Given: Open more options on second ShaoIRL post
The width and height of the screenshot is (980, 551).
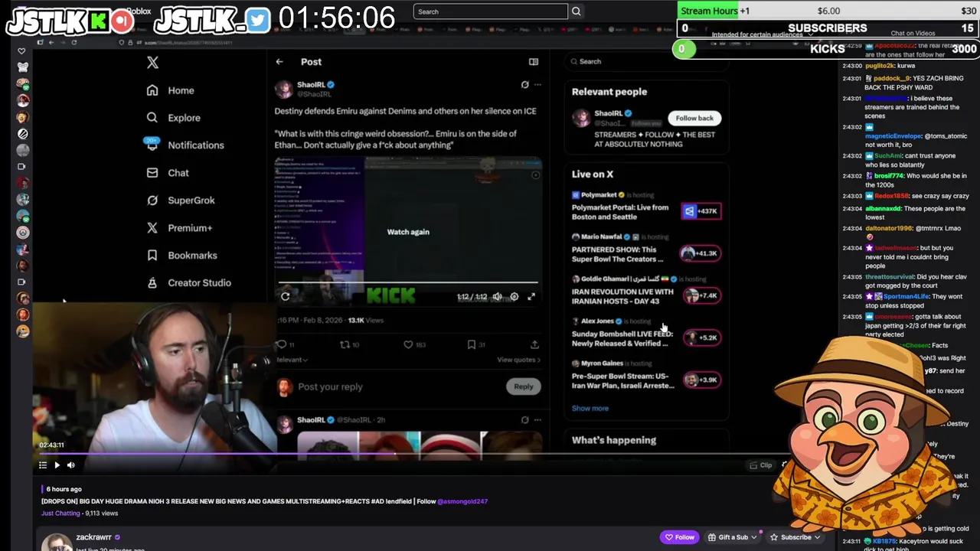Looking at the screenshot, I should [537, 419].
